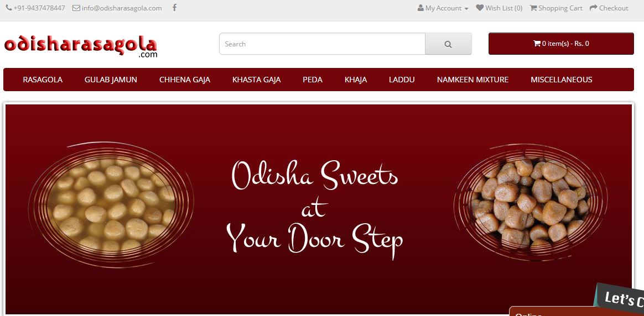The width and height of the screenshot is (644, 316).
Task: Open the GULAB JAMUN menu category
Action: coord(111,80)
